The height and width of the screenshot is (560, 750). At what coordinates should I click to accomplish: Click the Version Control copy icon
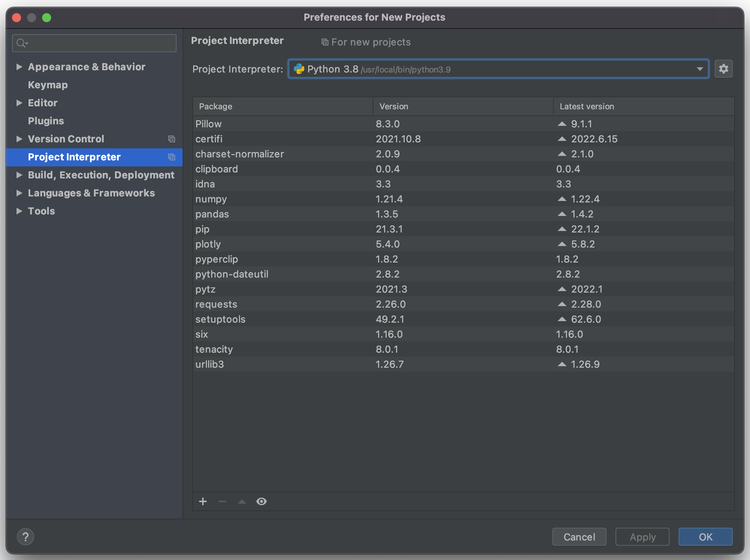171,139
